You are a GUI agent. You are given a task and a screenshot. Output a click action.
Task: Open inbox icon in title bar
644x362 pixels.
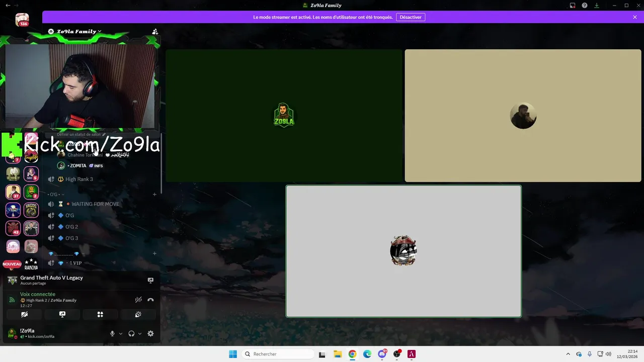[573, 6]
